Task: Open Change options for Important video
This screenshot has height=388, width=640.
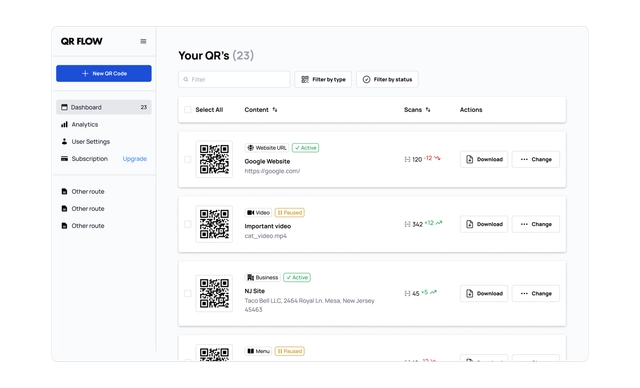Action: click(x=536, y=224)
